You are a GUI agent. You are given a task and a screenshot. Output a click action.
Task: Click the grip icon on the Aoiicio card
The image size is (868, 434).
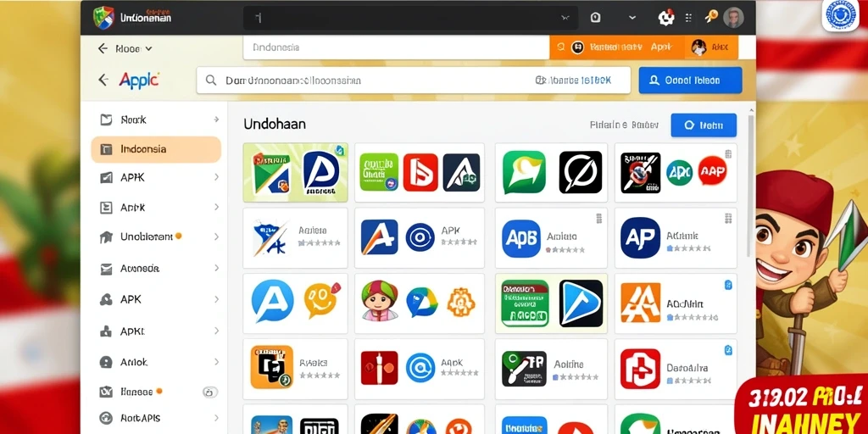[x=598, y=218]
